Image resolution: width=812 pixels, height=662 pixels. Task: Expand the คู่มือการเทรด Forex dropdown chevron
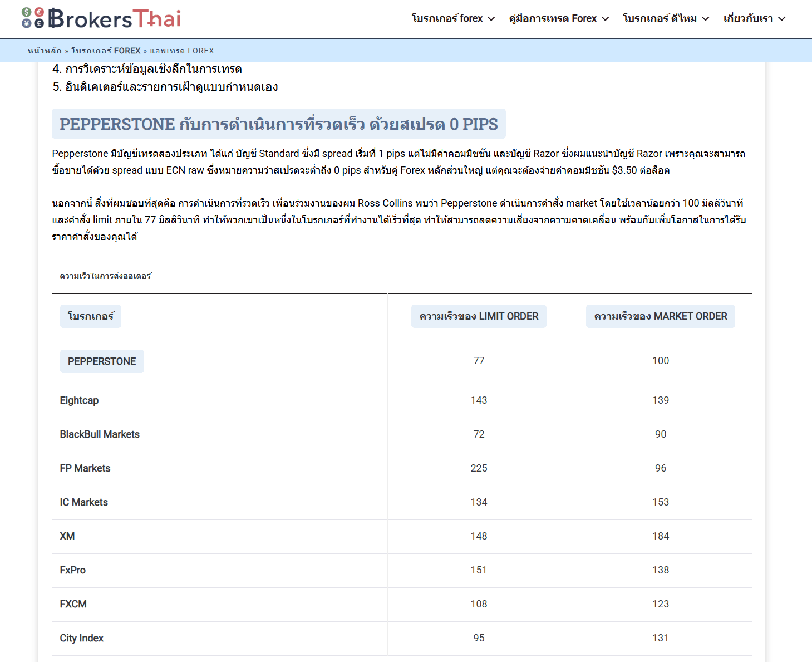click(x=605, y=19)
